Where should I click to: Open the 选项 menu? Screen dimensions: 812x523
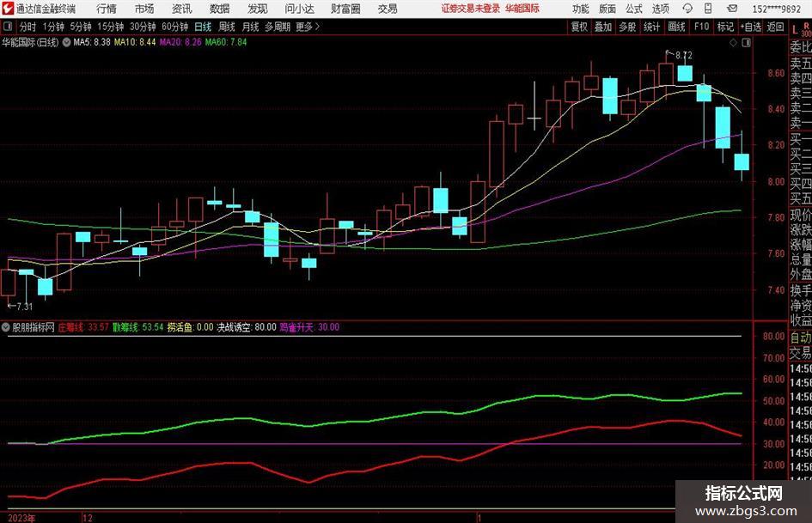click(x=660, y=9)
